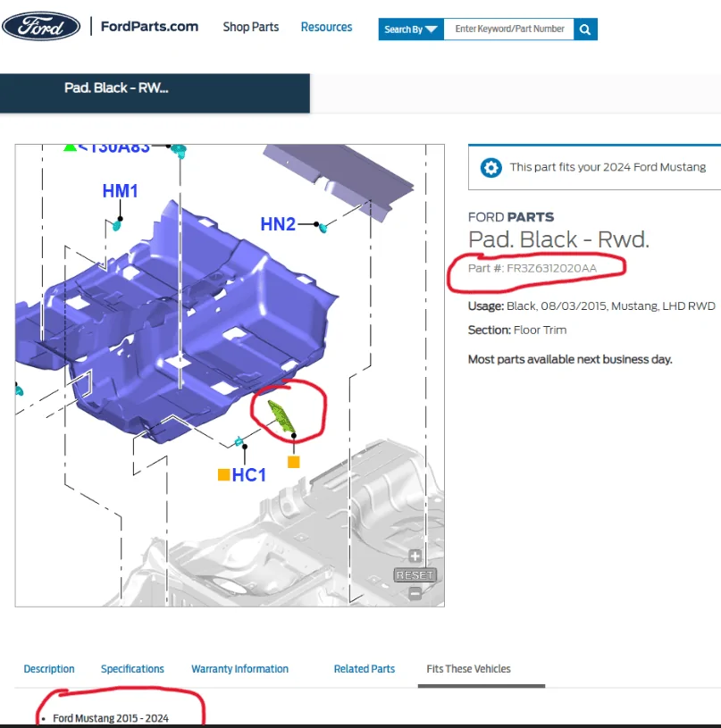Click the Pad. Black - Rwd. title
The image size is (721, 728).
click(558, 239)
